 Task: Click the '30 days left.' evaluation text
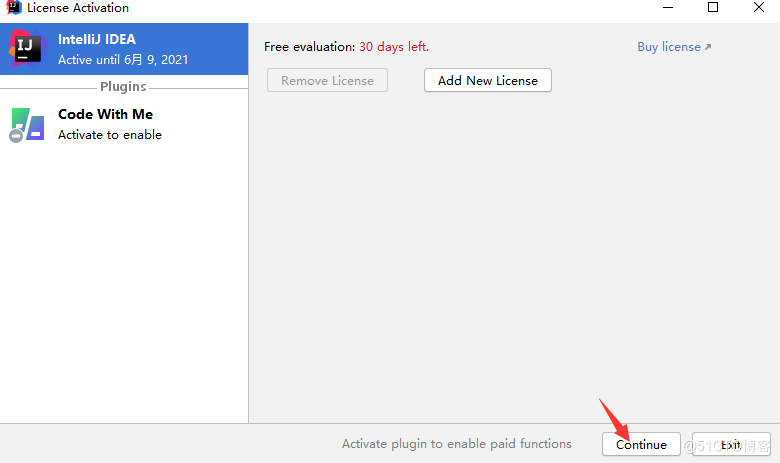tap(393, 47)
